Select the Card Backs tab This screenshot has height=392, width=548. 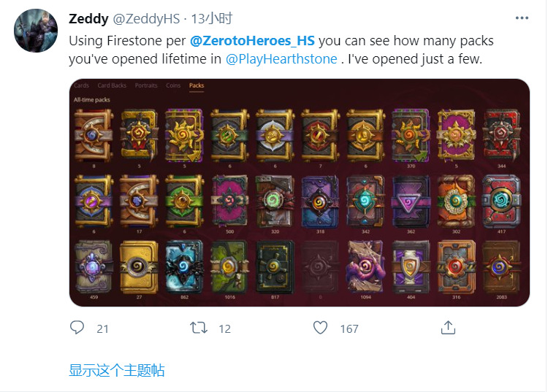[x=112, y=85]
